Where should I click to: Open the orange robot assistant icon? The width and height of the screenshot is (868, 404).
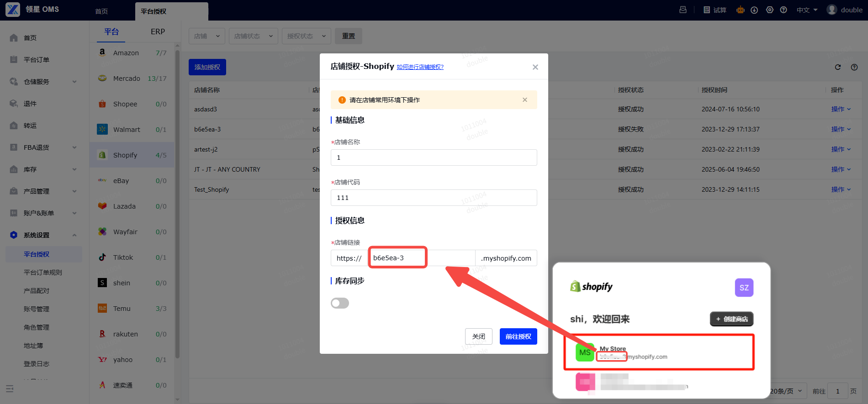(x=741, y=10)
